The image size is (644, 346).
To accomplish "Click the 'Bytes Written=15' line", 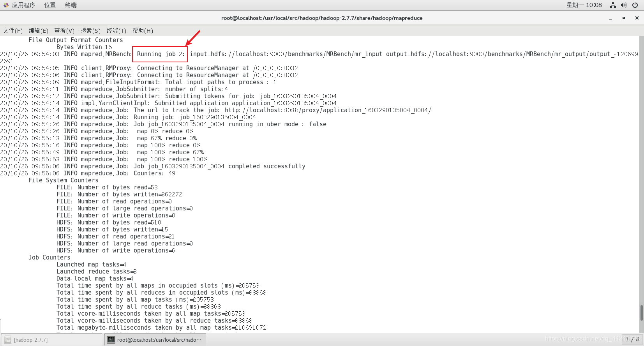I will pos(84,47).
